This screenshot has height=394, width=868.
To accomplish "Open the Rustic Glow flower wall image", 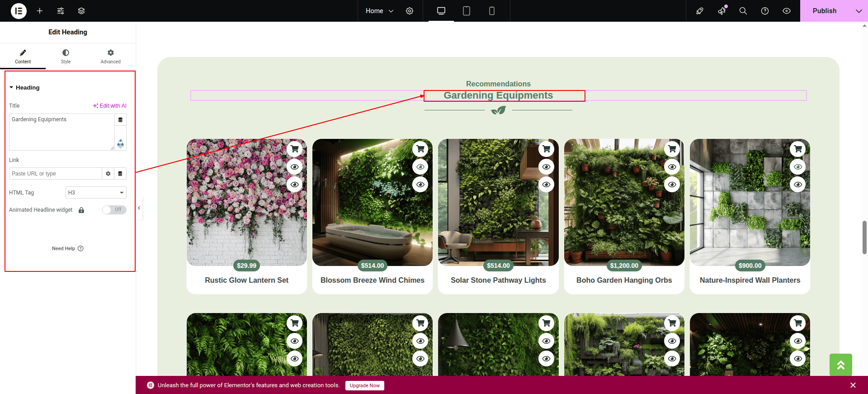I will tap(247, 202).
